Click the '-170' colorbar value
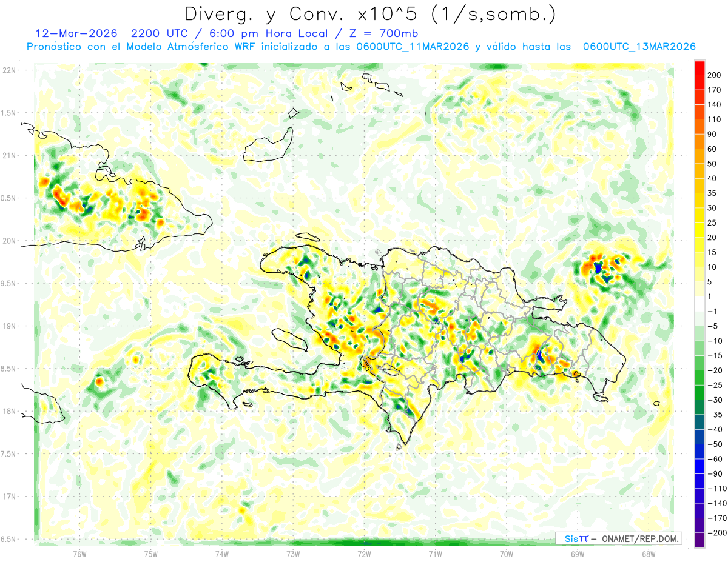Image resolution: width=728 pixels, height=562 pixels. click(717, 518)
